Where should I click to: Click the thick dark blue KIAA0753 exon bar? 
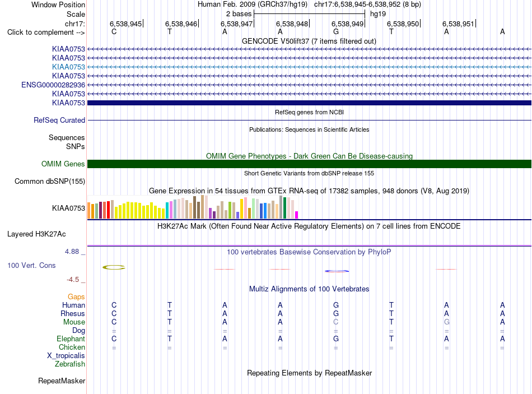click(309, 103)
